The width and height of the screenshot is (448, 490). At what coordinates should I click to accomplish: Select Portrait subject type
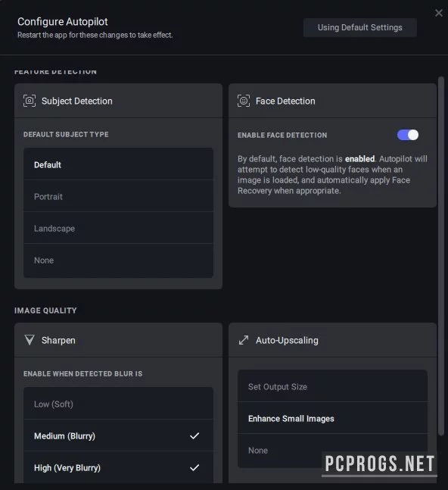[118, 196]
